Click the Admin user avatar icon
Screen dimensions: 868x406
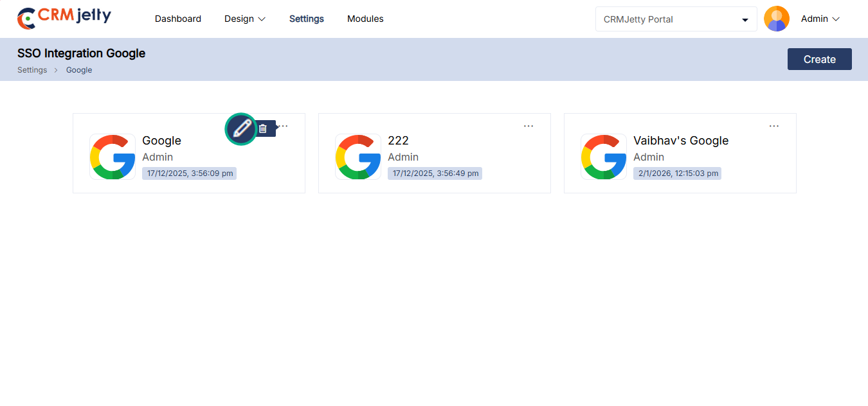(x=777, y=19)
